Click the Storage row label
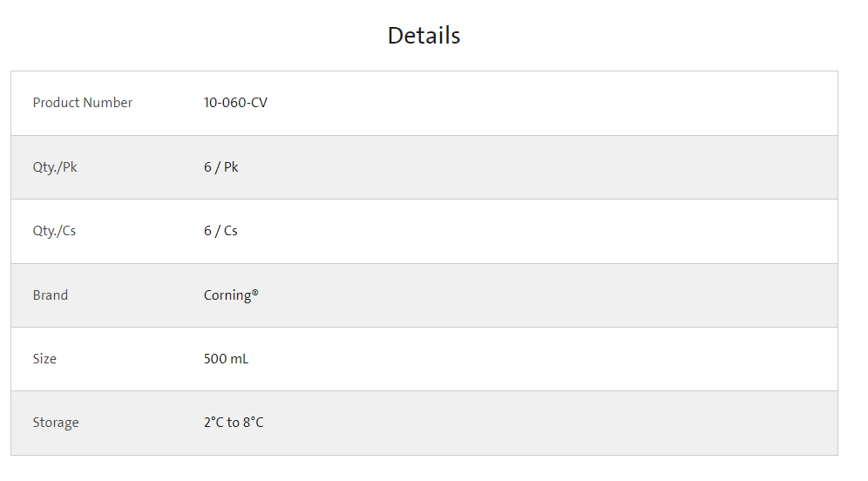Screen dimensions: 868x481 click(x=56, y=423)
